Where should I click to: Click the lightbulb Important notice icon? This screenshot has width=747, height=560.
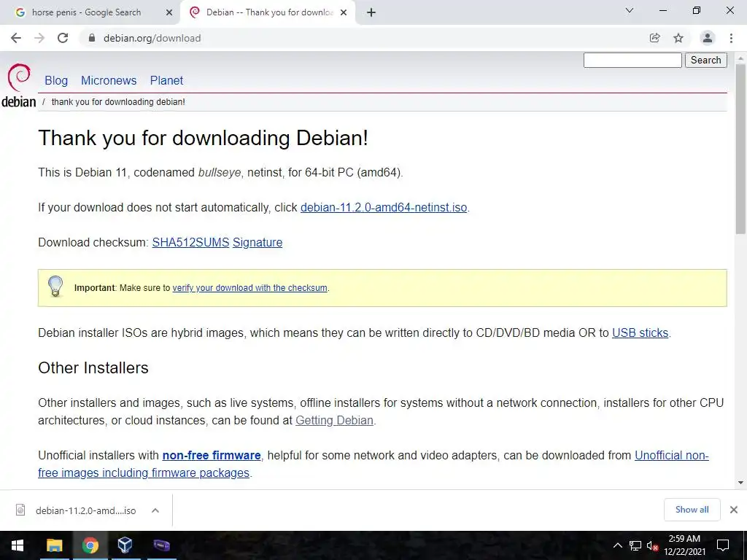[55, 287]
